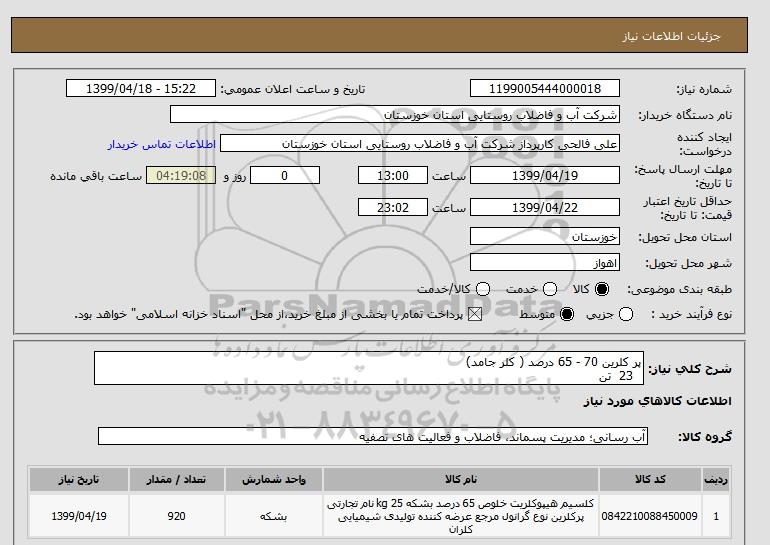770x545 pixels.
Task: Click the remaining days field showing 0
Action: [x=285, y=175]
